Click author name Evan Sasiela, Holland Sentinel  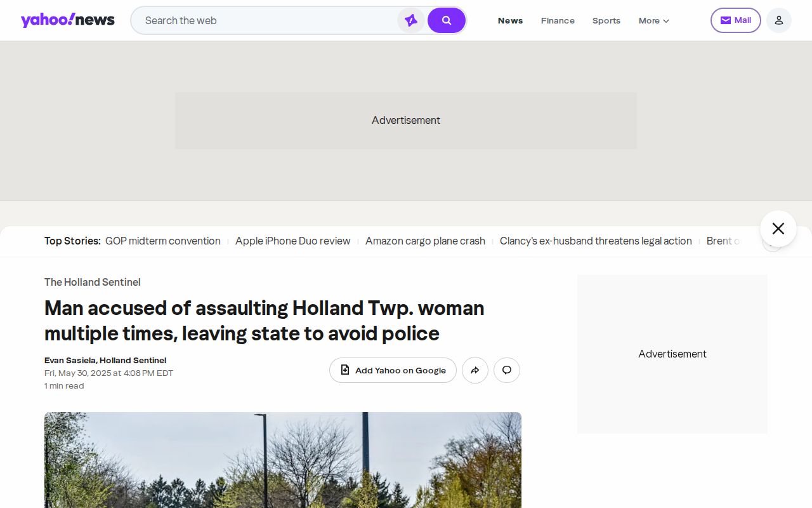[x=105, y=360]
